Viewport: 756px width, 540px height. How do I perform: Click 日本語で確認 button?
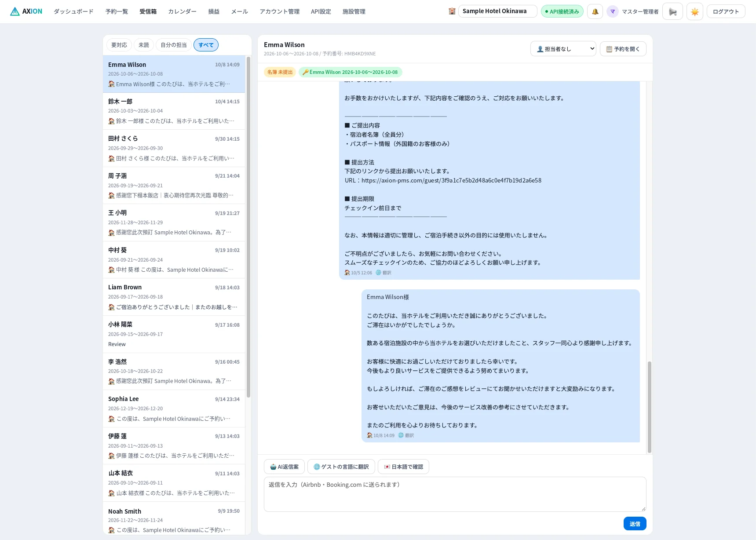pyautogui.click(x=403, y=467)
